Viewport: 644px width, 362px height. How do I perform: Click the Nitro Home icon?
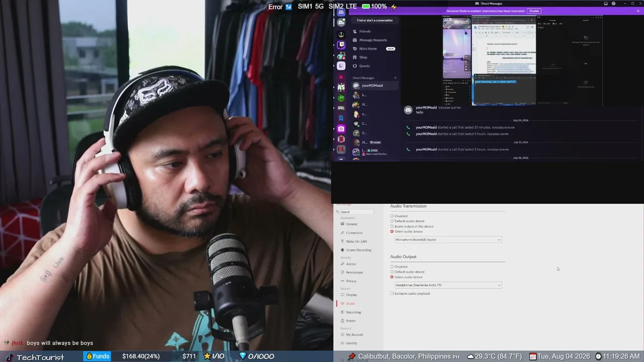[x=355, y=48]
